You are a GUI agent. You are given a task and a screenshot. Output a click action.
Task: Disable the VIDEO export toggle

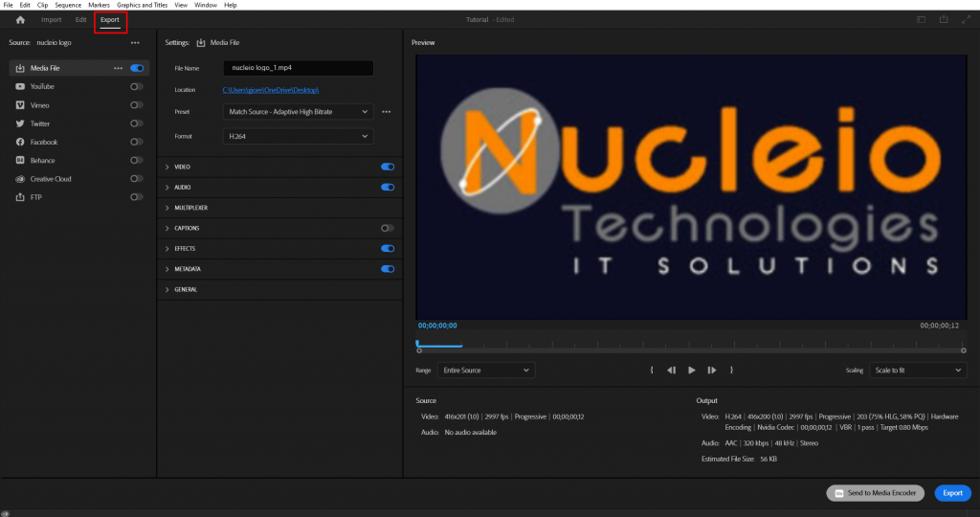pyautogui.click(x=388, y=167)
